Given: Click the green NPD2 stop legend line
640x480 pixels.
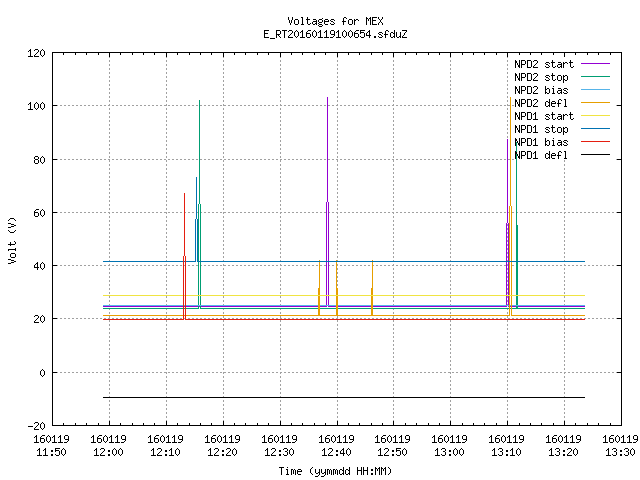Looking at the screenshot, I should (x=595, y=76).
